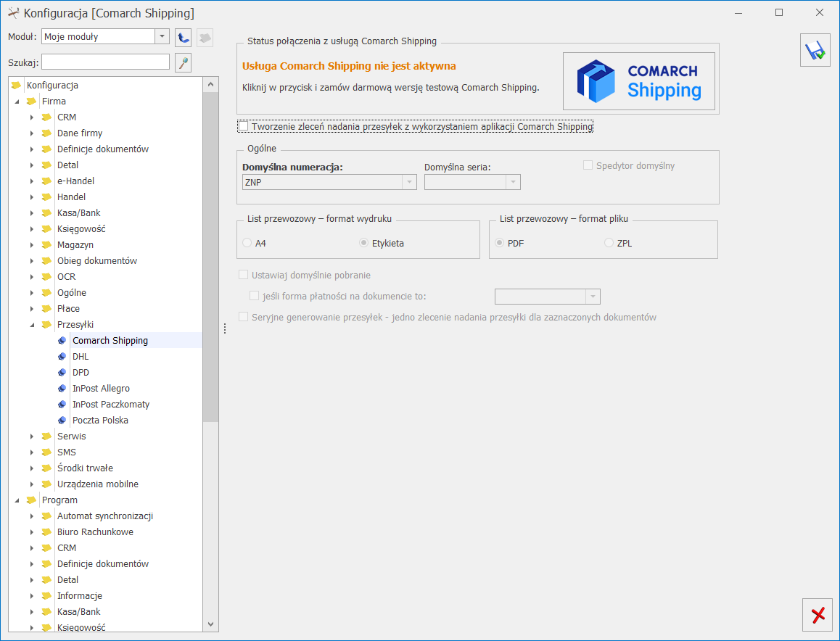
Task: Select the A4 print format radio button
Action: coord(247,243)
